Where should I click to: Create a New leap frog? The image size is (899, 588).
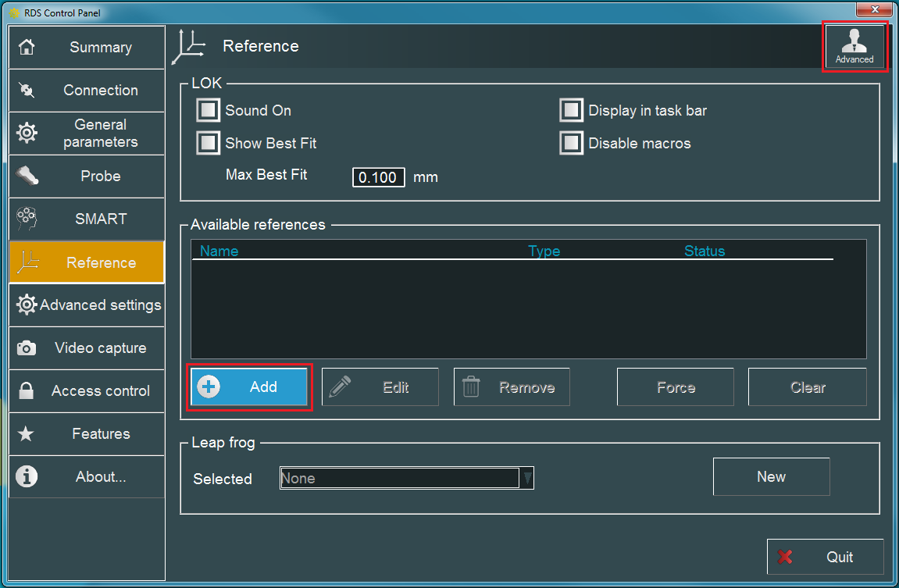[771, 476]
